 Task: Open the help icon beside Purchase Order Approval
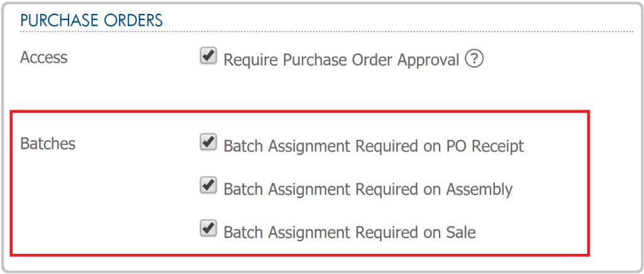tap(474, 60)
